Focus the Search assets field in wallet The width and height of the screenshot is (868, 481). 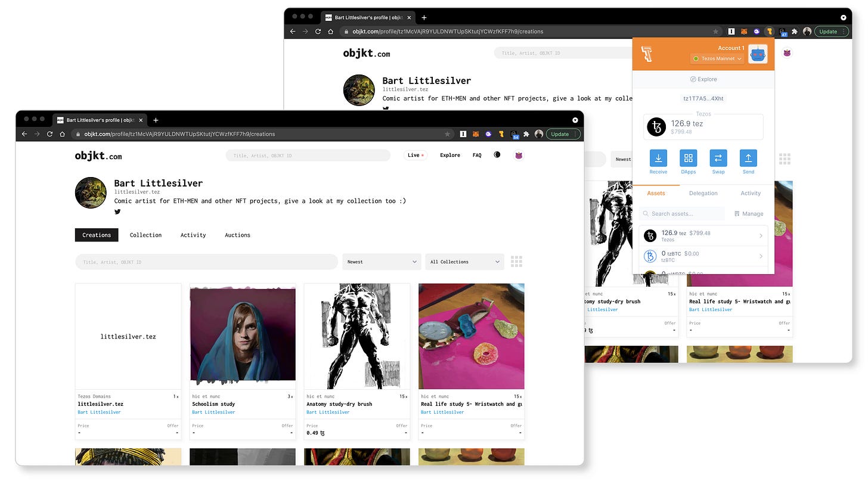pyautogui.click(x=682, y=213)
